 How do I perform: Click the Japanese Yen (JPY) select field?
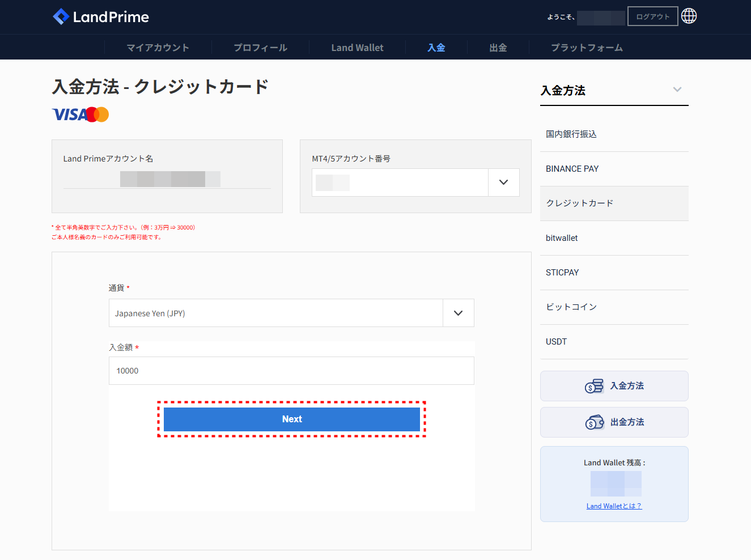coord(291,313)
